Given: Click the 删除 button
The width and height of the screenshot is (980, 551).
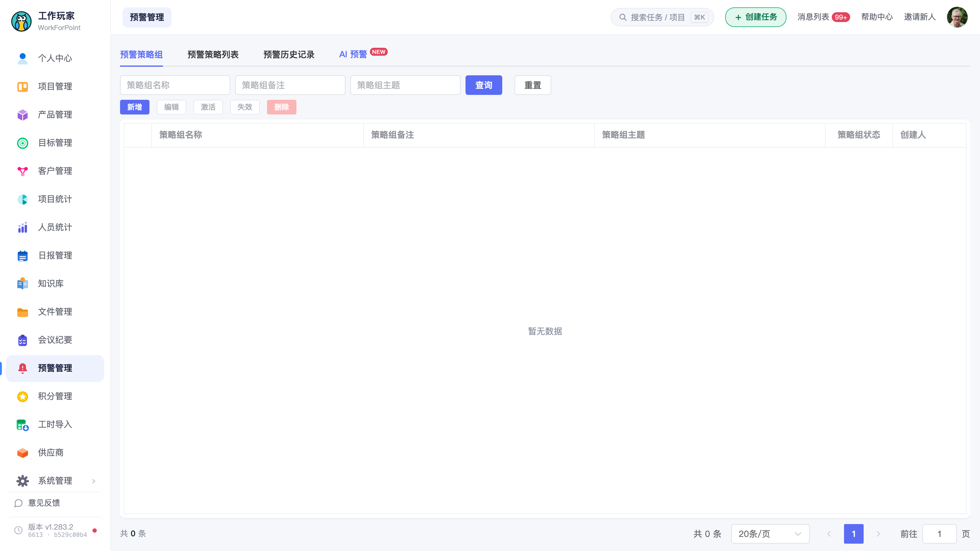Looking at the screenshot, I should [281, 107].
